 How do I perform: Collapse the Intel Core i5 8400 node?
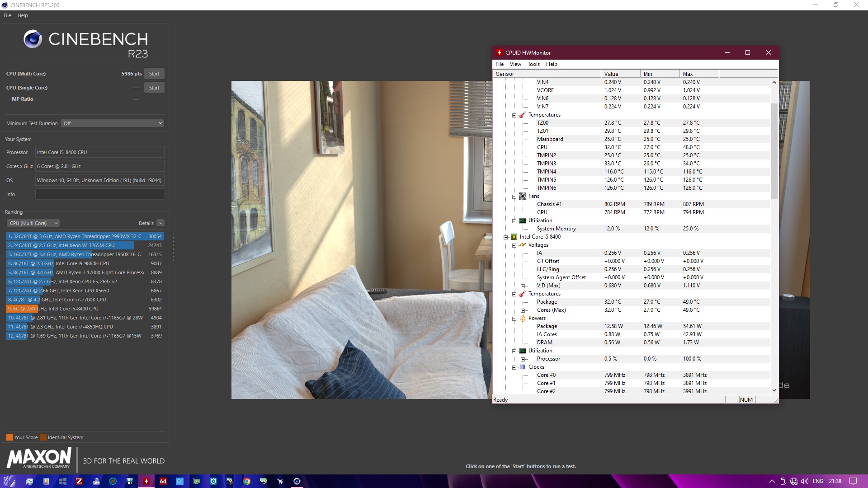506,237
